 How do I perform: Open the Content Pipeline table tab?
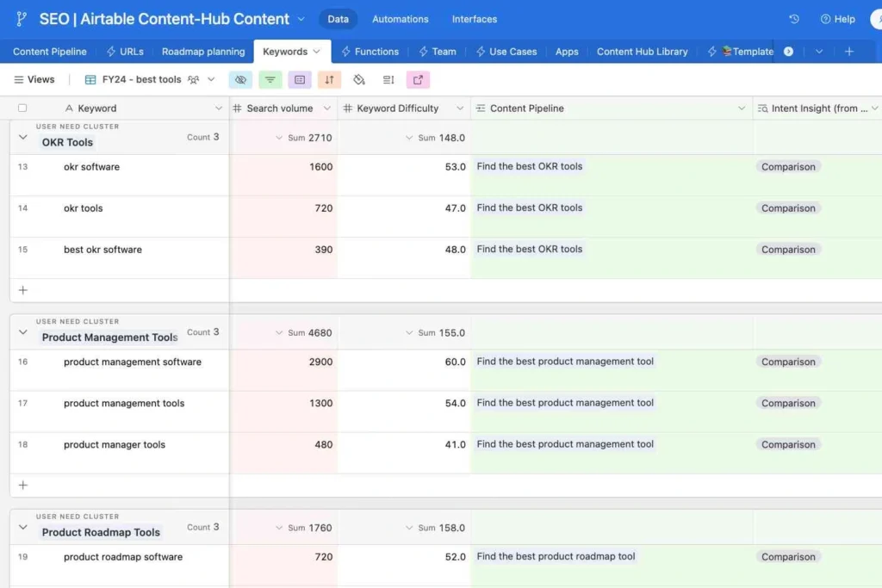(x=49, y=52)
